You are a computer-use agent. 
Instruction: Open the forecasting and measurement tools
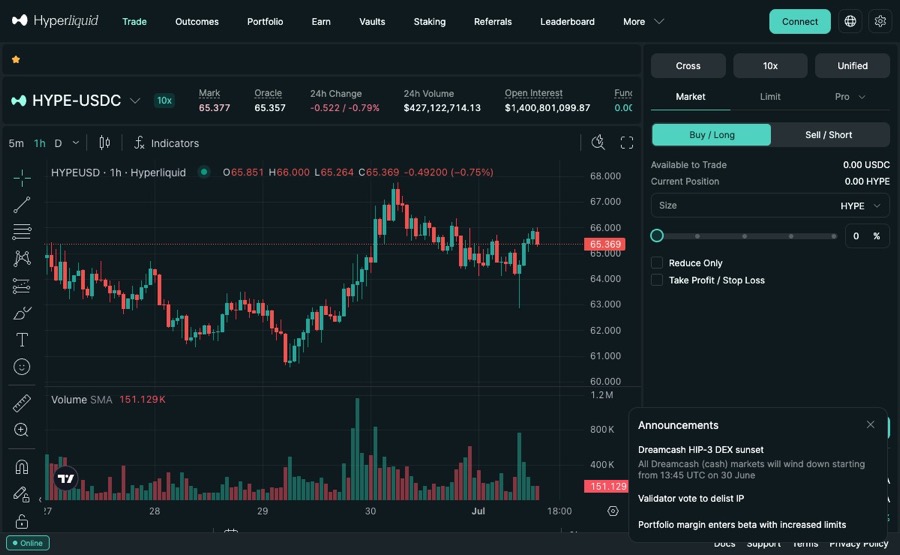tap(22, 285)
